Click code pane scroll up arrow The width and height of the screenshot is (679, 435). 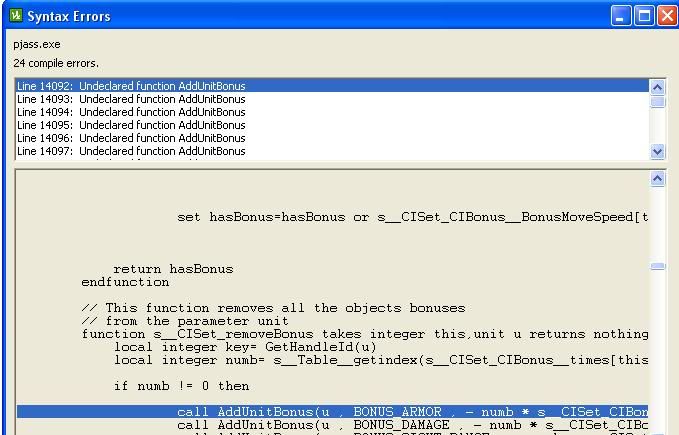click(x=657, y=178)
